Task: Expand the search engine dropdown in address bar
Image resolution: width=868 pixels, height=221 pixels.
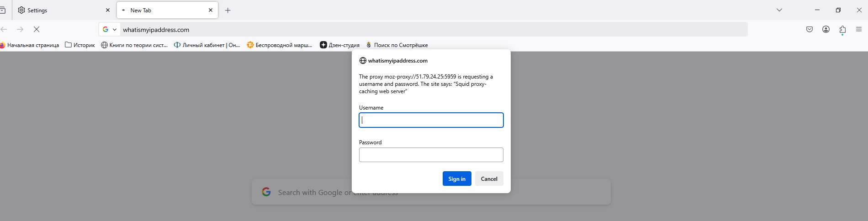Action: [110, 30]
